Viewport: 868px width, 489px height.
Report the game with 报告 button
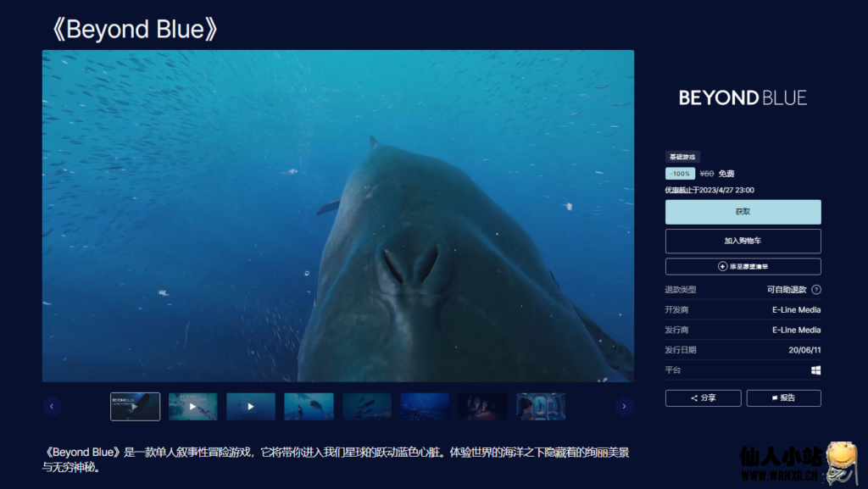tap(782, 397)
